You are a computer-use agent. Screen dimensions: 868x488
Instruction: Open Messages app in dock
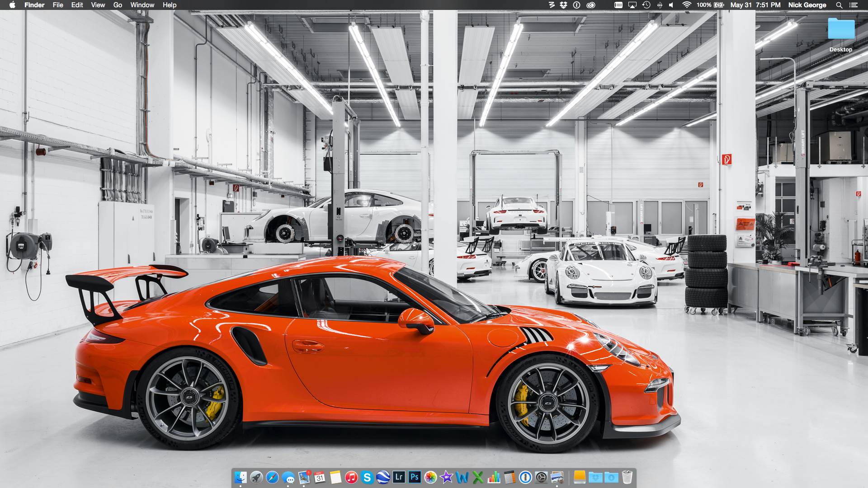click(288, 477)
